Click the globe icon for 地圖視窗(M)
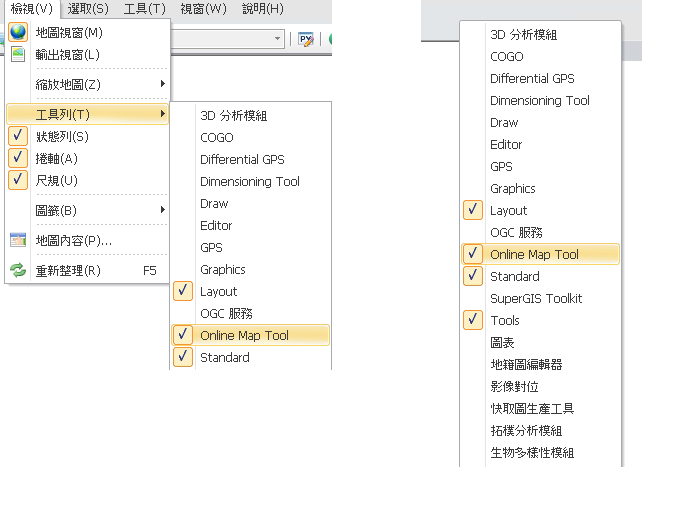The image size is (679, 506). coord(18,32)
